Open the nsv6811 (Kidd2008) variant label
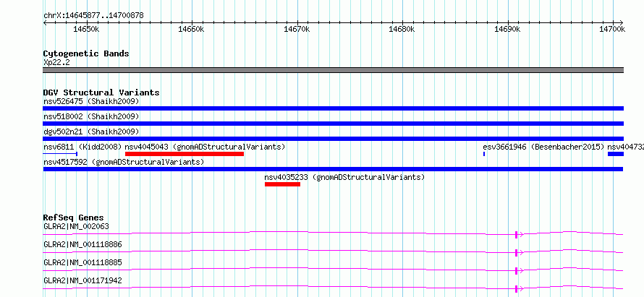Viewport: 644px width, 297px height. (82, 147)
